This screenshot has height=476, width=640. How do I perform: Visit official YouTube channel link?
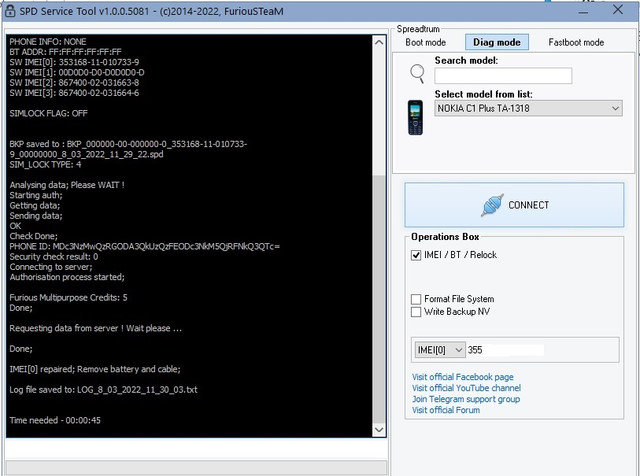click(x=466, y=388)
